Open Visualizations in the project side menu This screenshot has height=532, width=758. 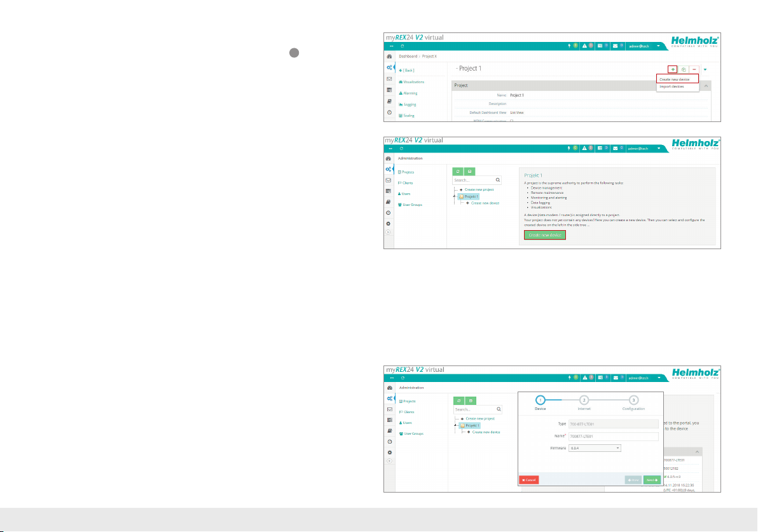click(x=411, y=82)
